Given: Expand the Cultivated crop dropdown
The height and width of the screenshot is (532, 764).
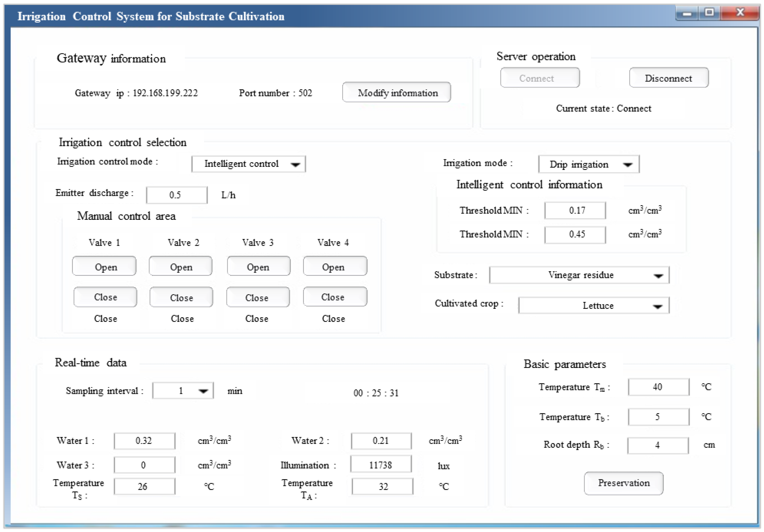Looking at the screenshot, I should (x=594, y=305).
